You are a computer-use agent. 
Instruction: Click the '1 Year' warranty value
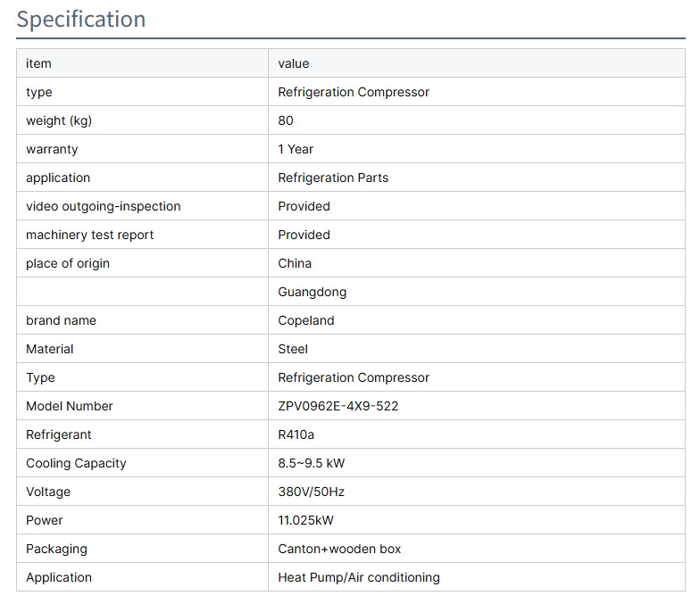[x=296, y=149]
